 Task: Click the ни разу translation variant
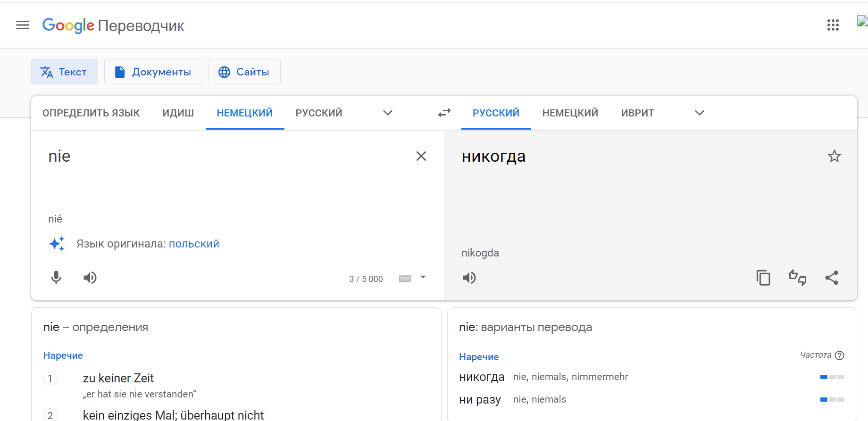click(480, 399)
